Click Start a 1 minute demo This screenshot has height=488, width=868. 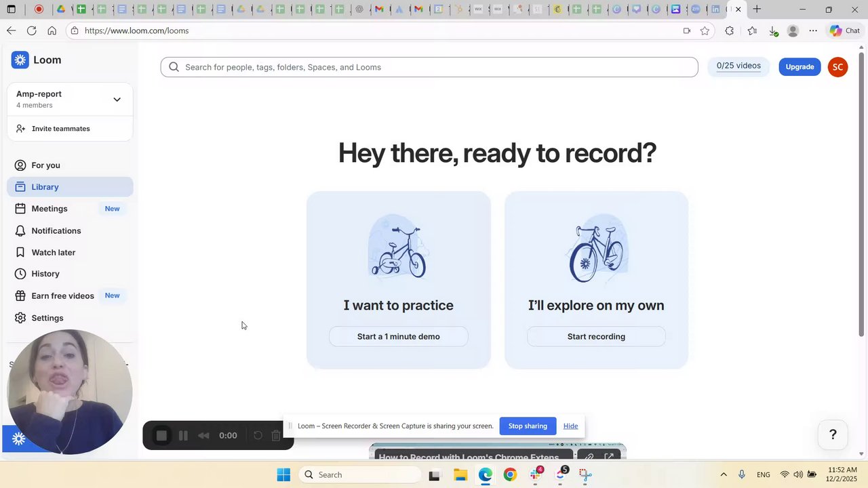399,336
